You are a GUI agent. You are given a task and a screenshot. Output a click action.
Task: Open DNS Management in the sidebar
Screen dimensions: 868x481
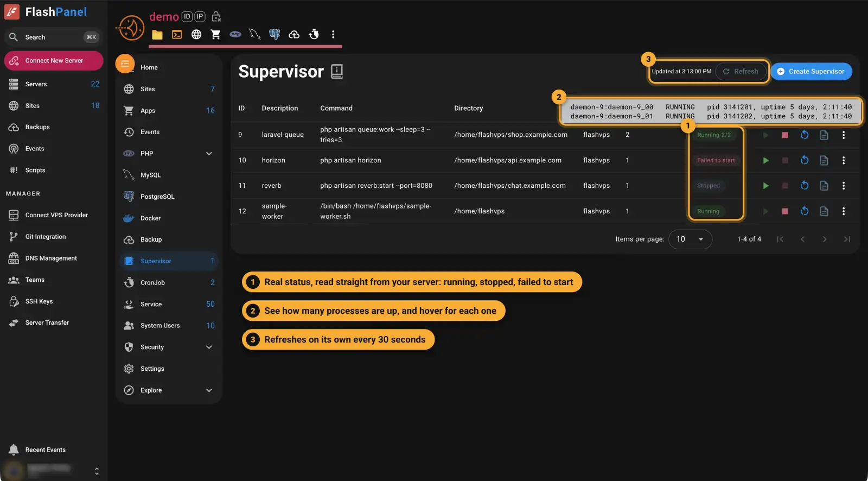click(x=54, y=258)
